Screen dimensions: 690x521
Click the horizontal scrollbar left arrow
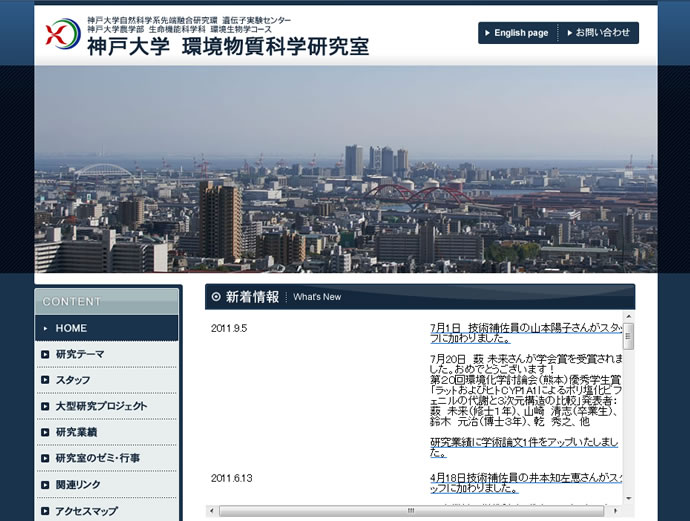(x=212, y=510)
